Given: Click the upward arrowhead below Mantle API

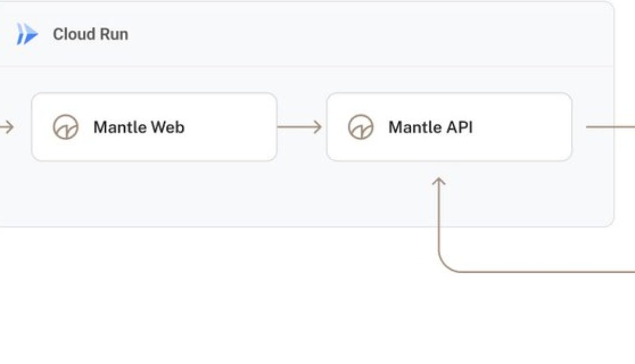Looking at the screenshot, I should point(438,182).
